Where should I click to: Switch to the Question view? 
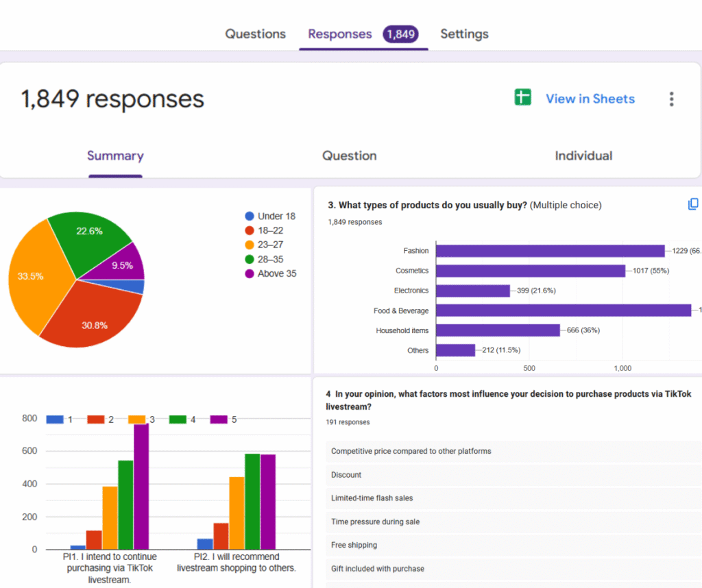coord(349,156)
